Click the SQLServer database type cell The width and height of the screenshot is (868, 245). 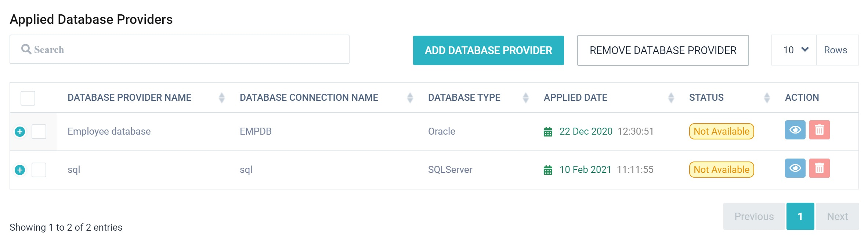(450, 170)
